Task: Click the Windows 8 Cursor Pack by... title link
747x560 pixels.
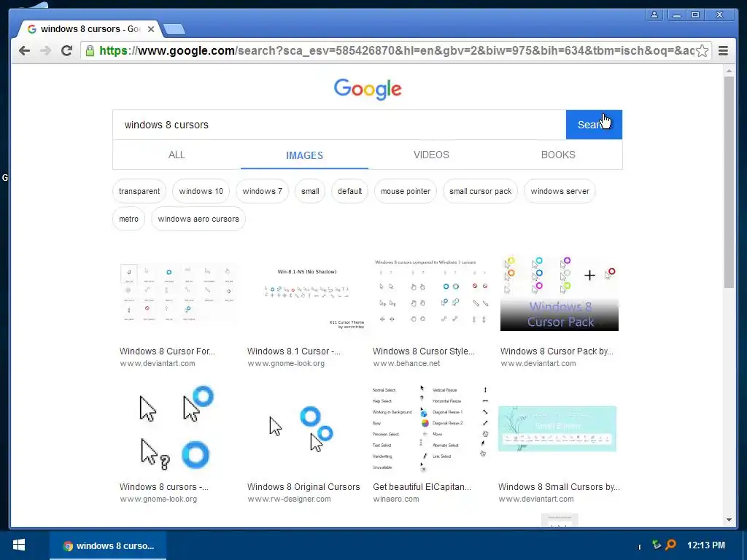Action: point(557,351)
